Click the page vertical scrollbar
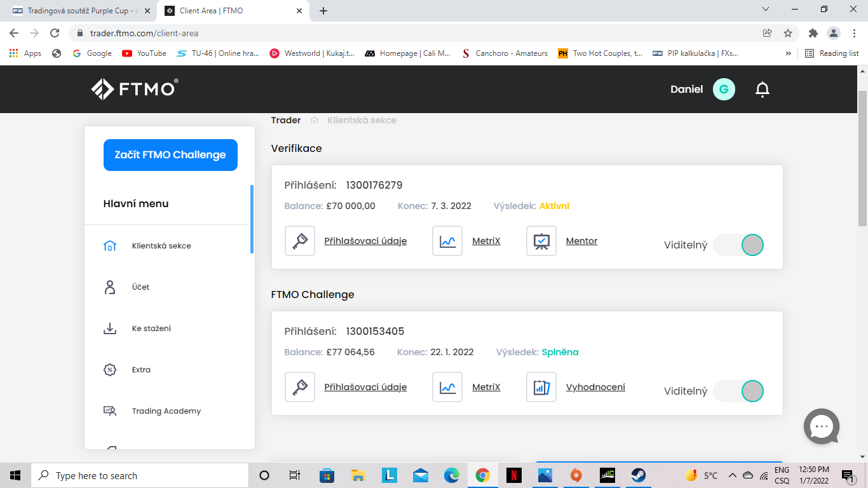This screenshot has width=868, height=488. pos(862,158)
